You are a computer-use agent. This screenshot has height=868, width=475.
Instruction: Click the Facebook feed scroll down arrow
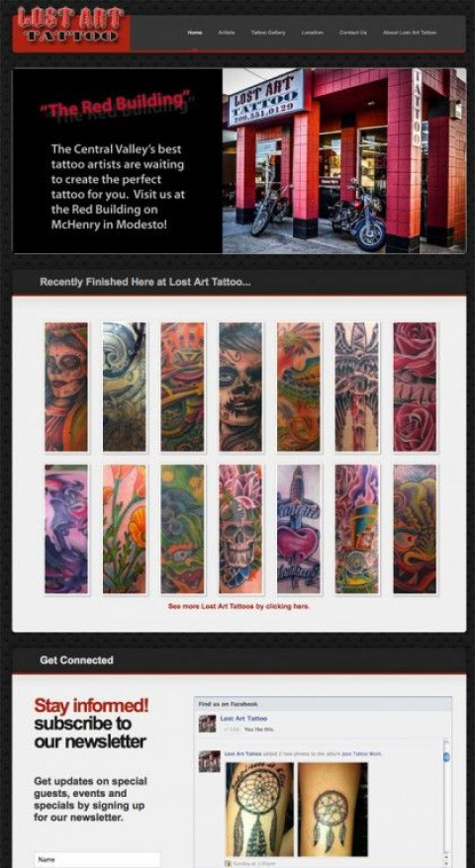pos(446,863)
